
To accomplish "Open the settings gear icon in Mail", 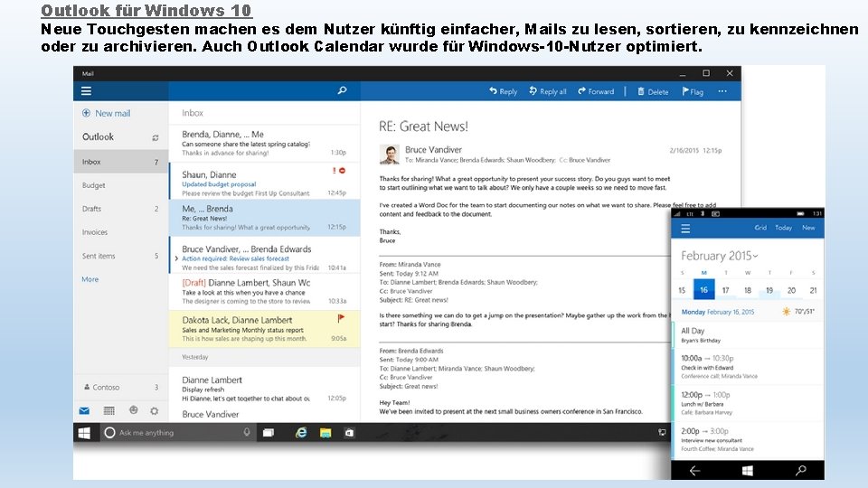I will 155,410.
